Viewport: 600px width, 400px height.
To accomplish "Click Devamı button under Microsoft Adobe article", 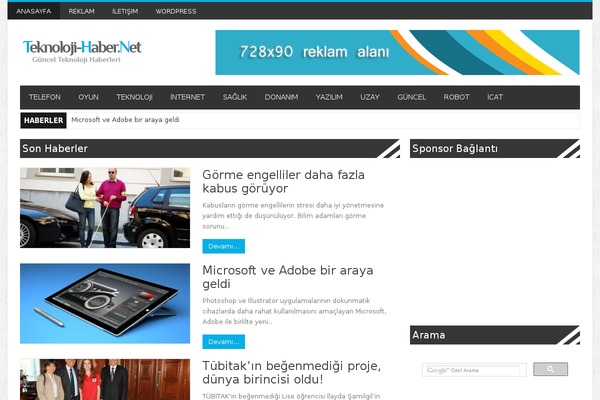I will tap(223, 342).
